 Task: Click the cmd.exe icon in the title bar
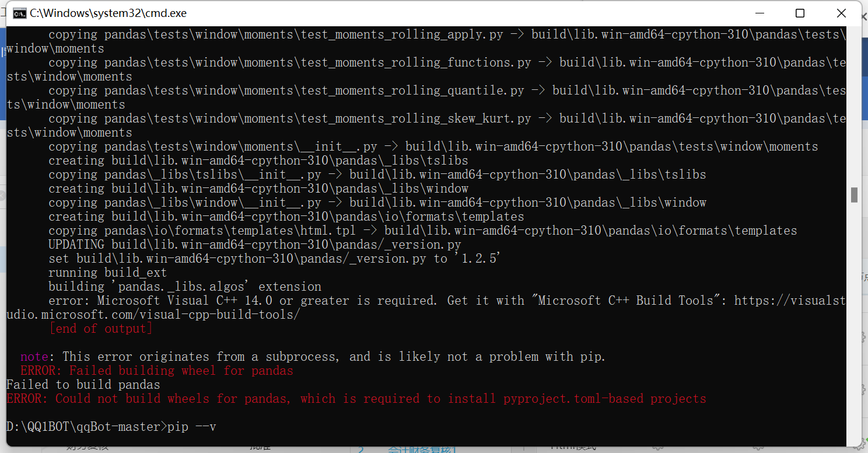(x=19, y=13)
